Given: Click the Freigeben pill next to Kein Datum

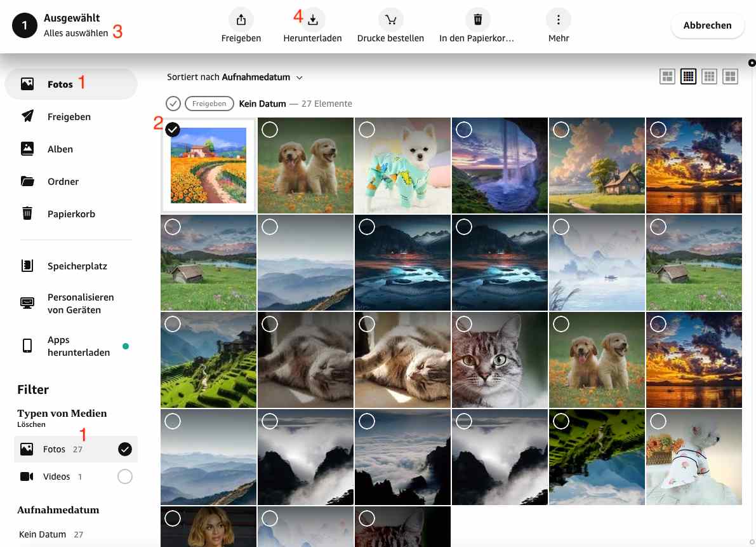Looking at the screenshot, I should coord(209,104).
